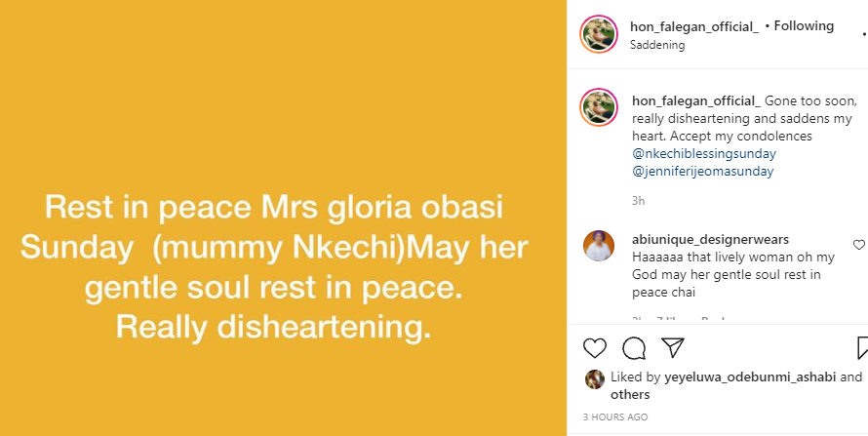Click caption author avatar in comments
This screenshot has width=868, height=436.
[x=598, y=108]
